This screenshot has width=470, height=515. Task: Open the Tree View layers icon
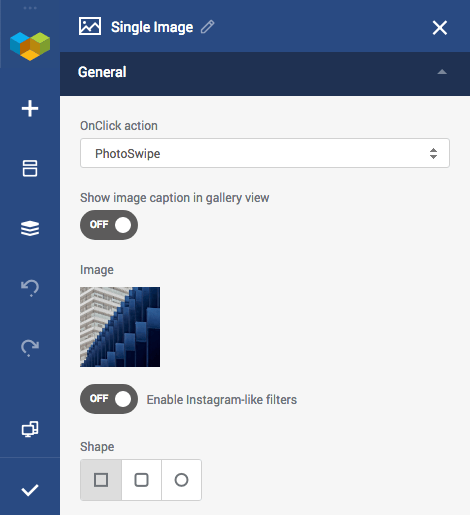[30, 228]
